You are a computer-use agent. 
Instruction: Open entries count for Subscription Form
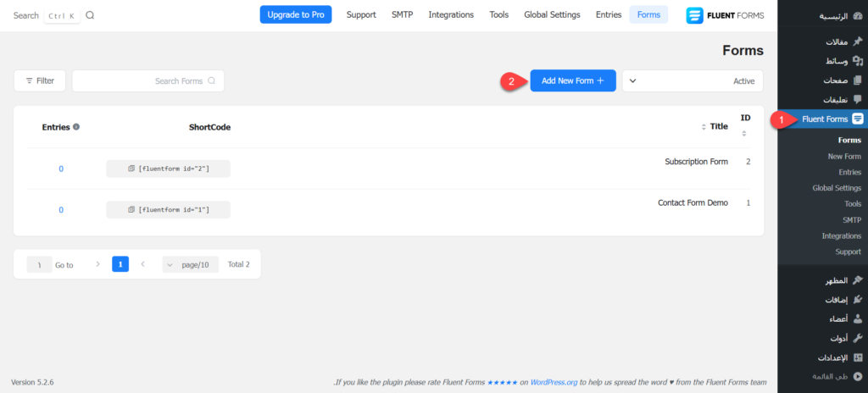click(61, 169)
